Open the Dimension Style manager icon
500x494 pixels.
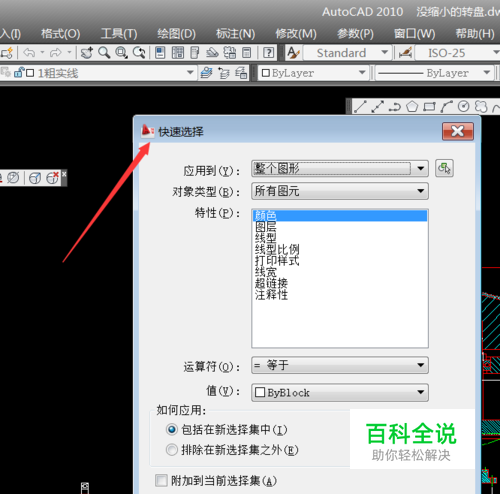coord(405,53)
